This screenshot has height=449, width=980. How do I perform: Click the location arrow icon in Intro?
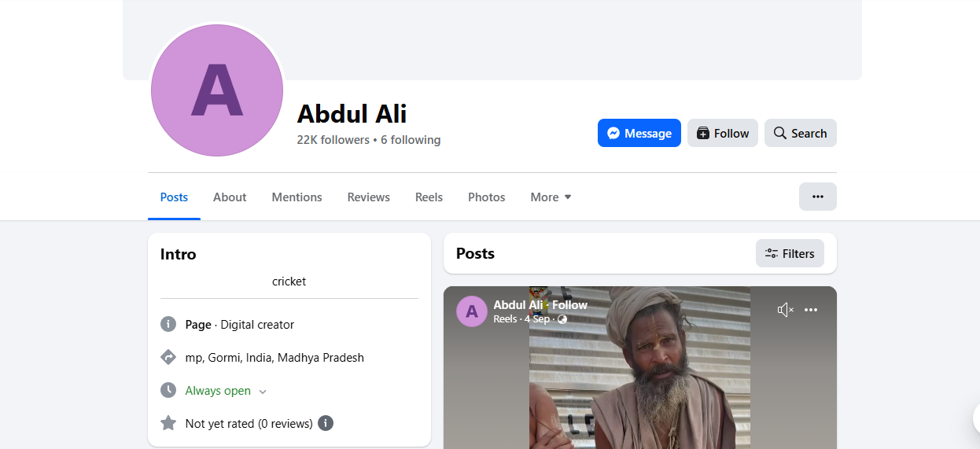point(168,357)
